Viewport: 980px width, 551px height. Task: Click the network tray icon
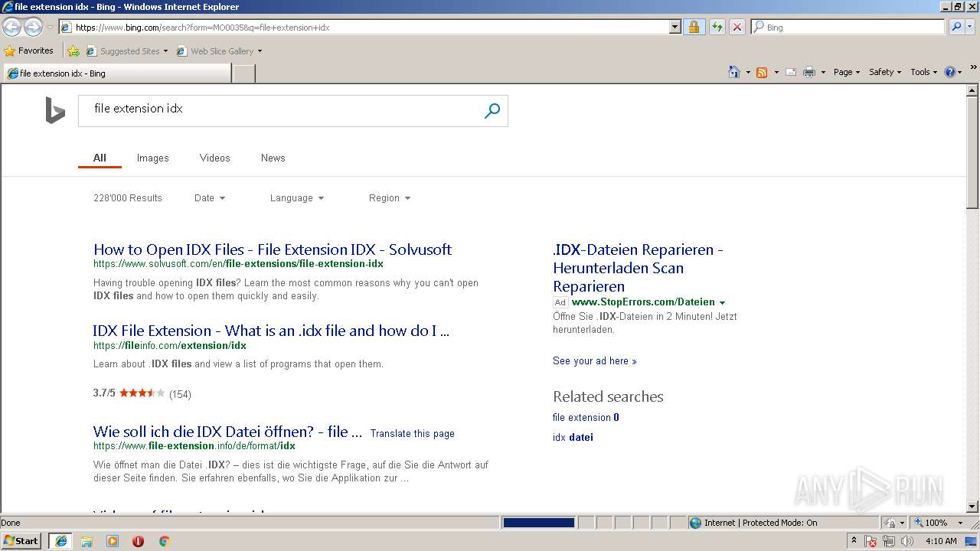tap(889, 541)
